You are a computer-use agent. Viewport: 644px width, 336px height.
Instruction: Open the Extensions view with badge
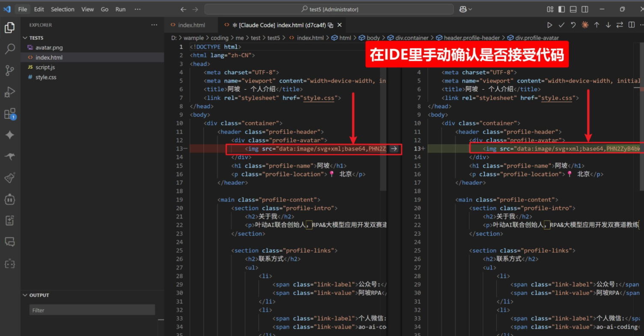tap(9, 114)
